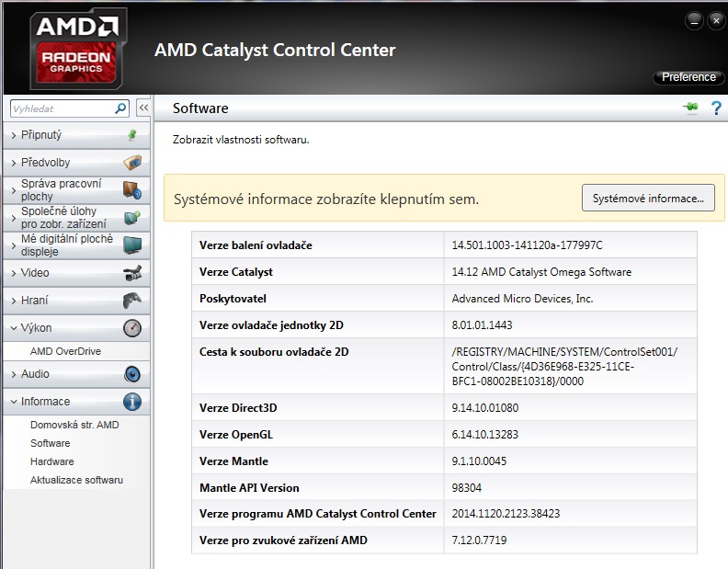Open AMD OverDrive page
728x569 pixels.
(65, 351)
